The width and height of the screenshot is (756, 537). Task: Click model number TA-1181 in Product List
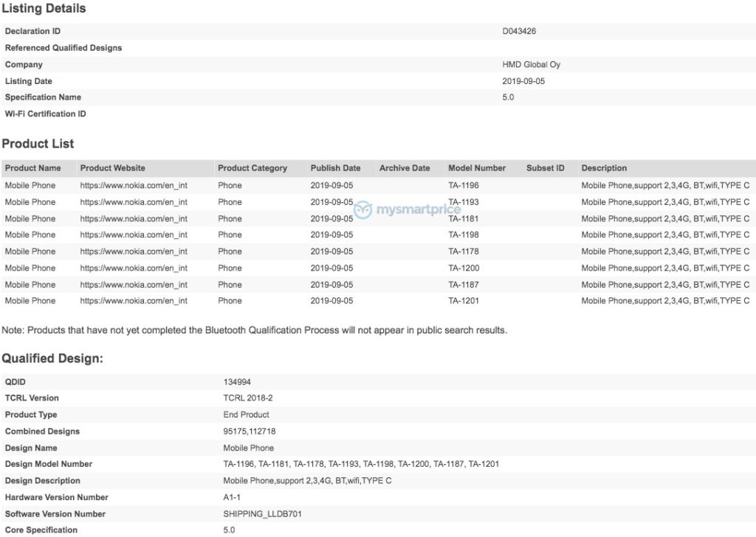click(464, 218)
